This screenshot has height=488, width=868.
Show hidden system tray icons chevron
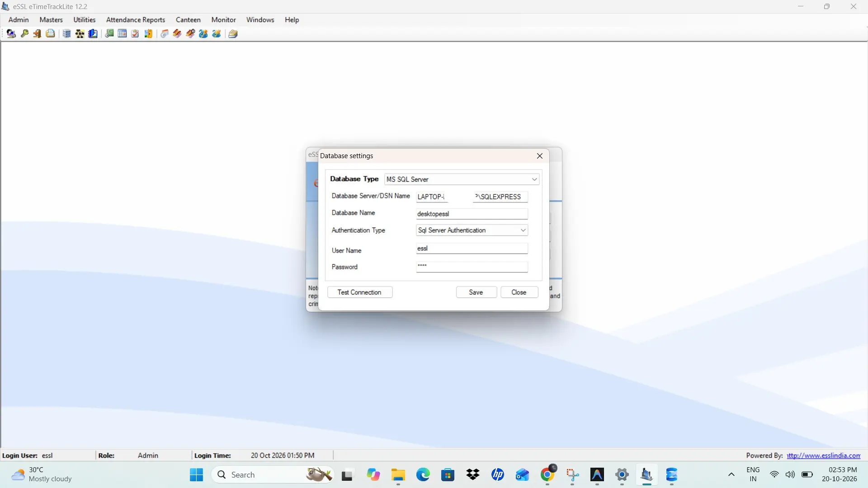click(x=731, y=474)
